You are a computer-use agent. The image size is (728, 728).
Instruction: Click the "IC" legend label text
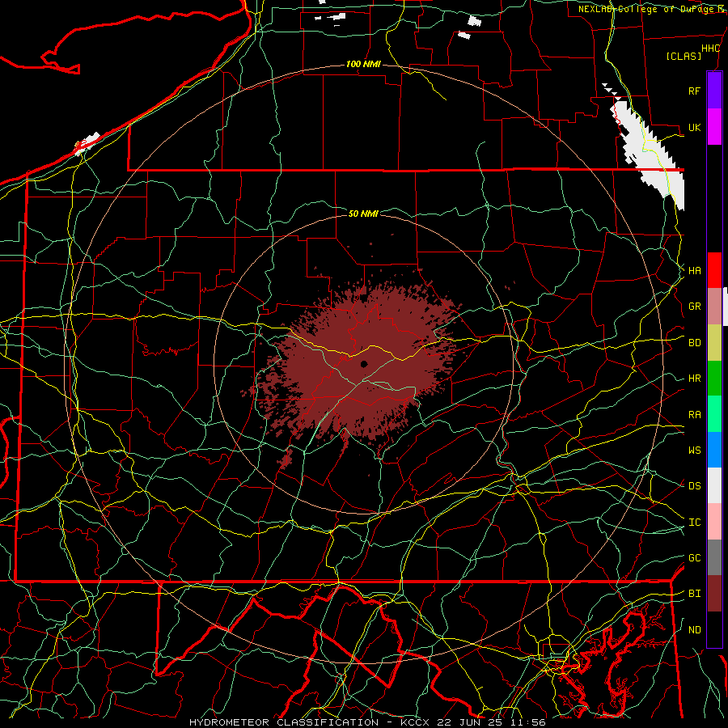tap(694, 523)
